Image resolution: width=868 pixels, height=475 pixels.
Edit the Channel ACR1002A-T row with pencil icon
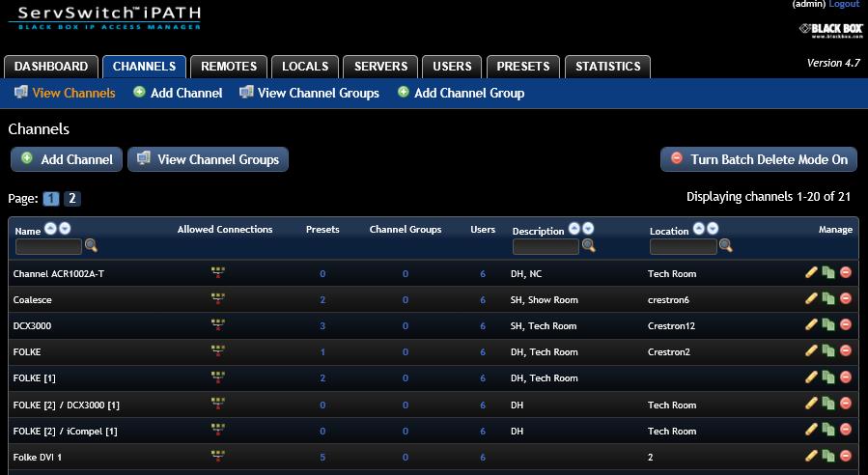point(811,272)
